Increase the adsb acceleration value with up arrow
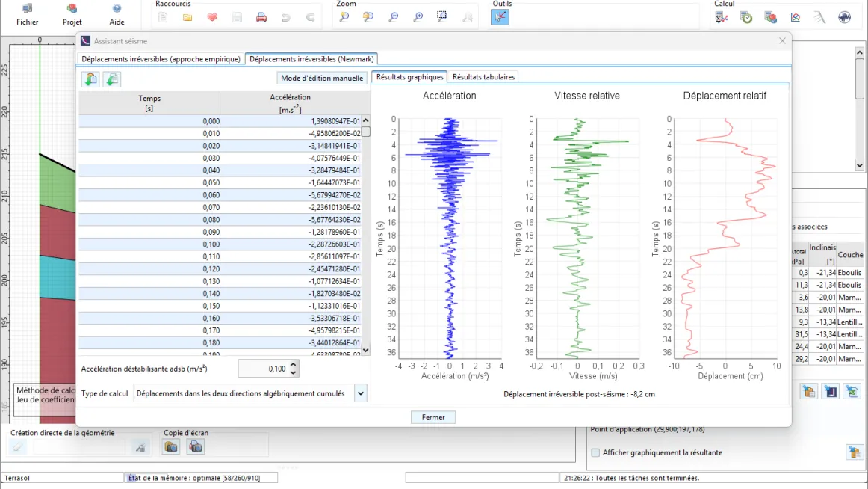This screenshot has height=489, width=868. 293,365
